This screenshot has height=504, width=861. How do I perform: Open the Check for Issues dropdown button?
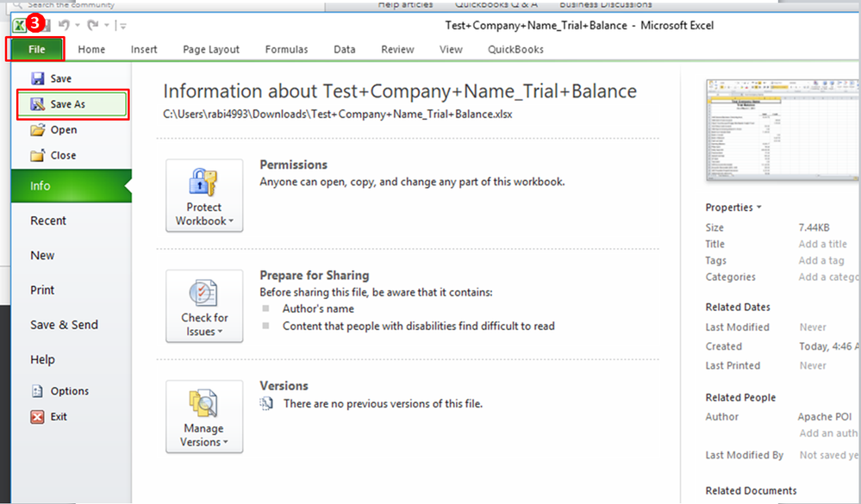tap(204, 307)
